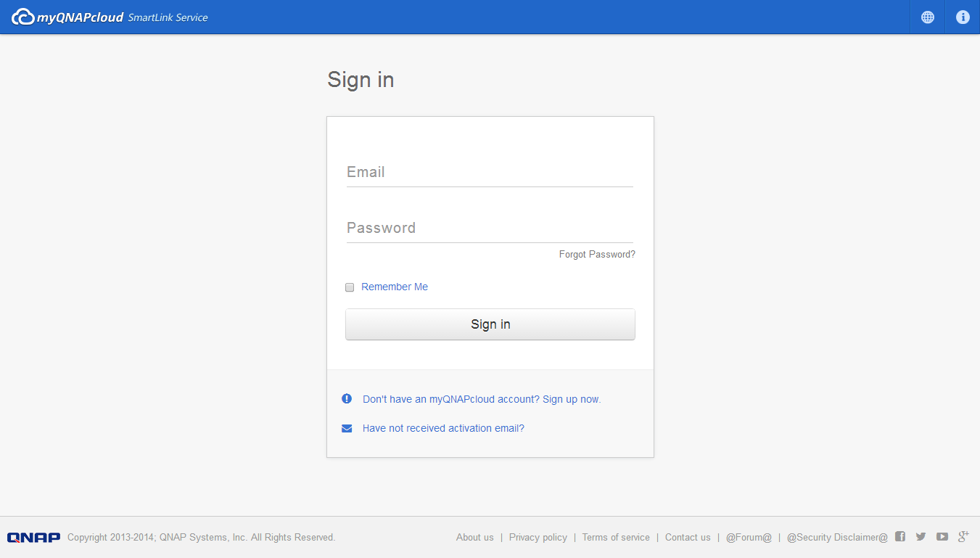The image size is (980, 558).
Task: Go to About us page
Action: coord(474,538)
